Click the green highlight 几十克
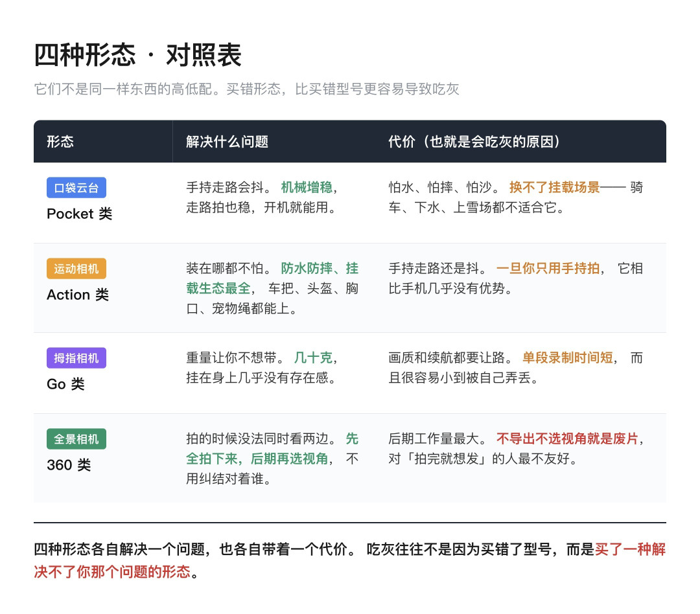The image size is (700, 614). (314, 358)
